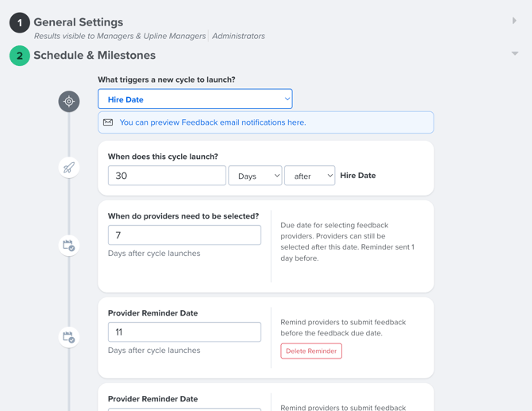
Task: Click the provider selection calendar icon
Action: (x=69, y=245)
